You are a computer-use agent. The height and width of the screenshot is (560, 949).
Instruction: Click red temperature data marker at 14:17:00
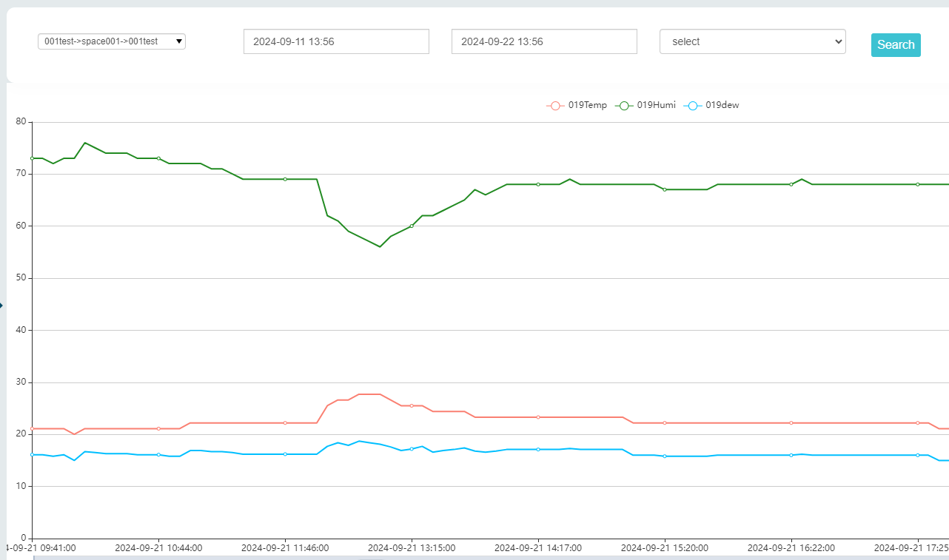[538, 417]
